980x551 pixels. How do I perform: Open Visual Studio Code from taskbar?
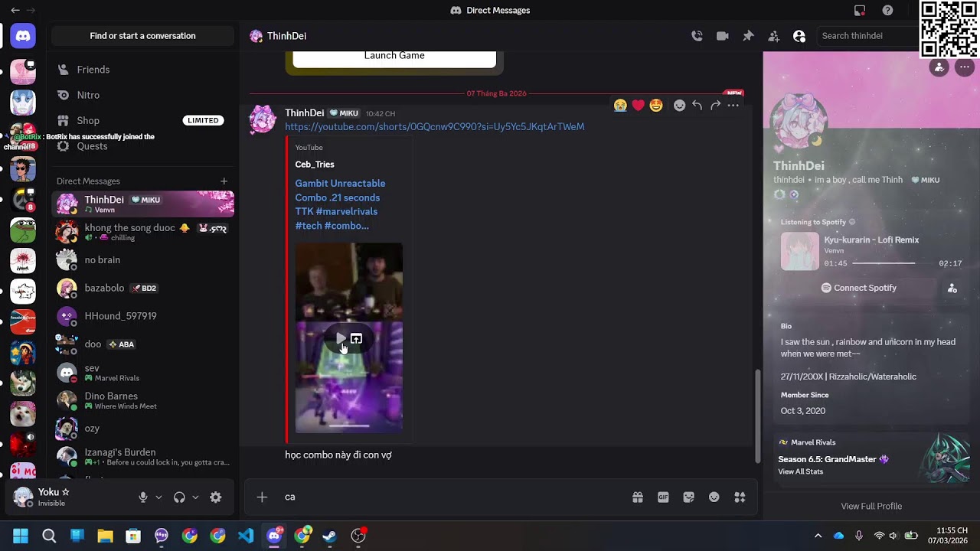coord(246,536)
